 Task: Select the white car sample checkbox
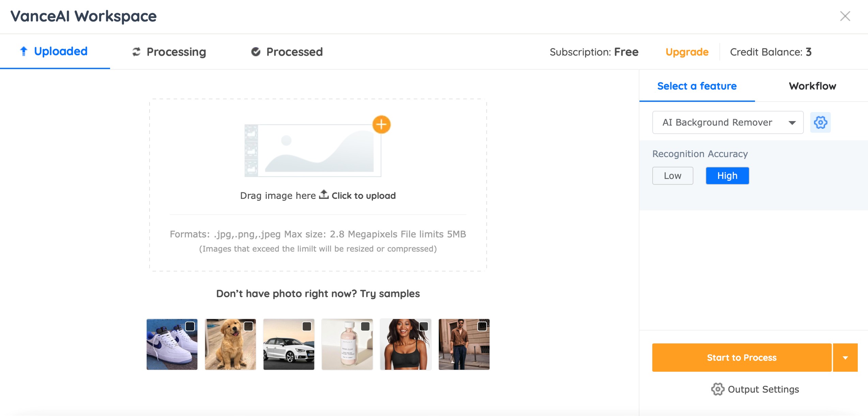pyautogui.click(x=307, y=326)
